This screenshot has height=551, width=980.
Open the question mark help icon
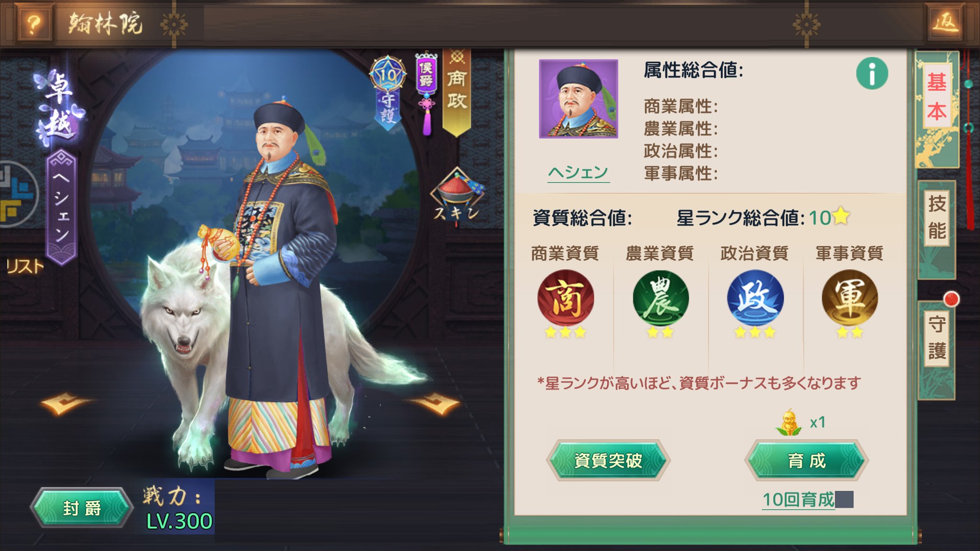pos(33,22)
